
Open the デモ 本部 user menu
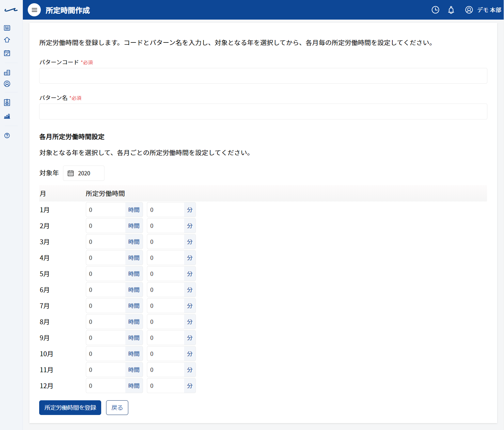coord(483,10)
